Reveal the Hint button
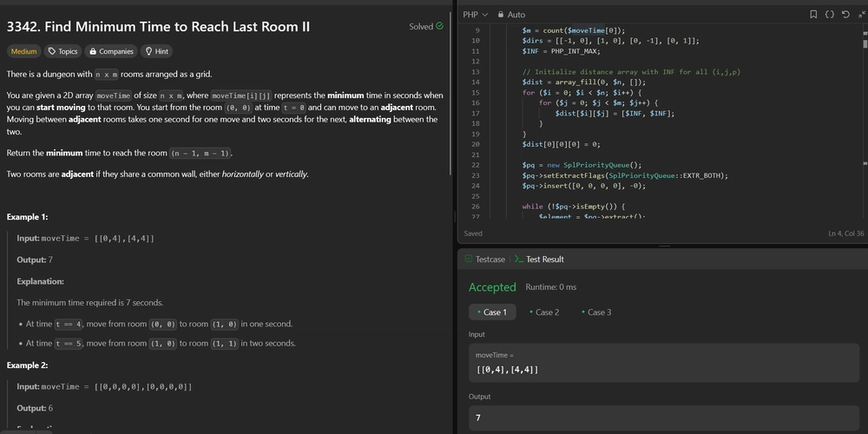Screen dimensions: 868x434 pos(156,51)
